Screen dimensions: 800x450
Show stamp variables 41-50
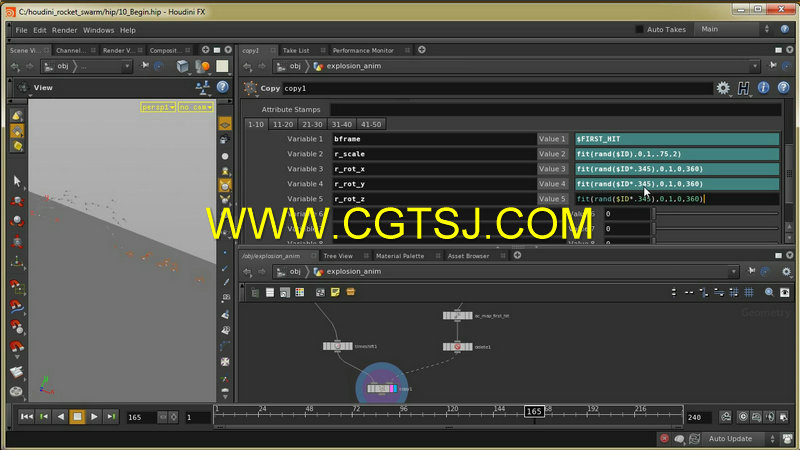pyautogui.click(x=371, y=124)
